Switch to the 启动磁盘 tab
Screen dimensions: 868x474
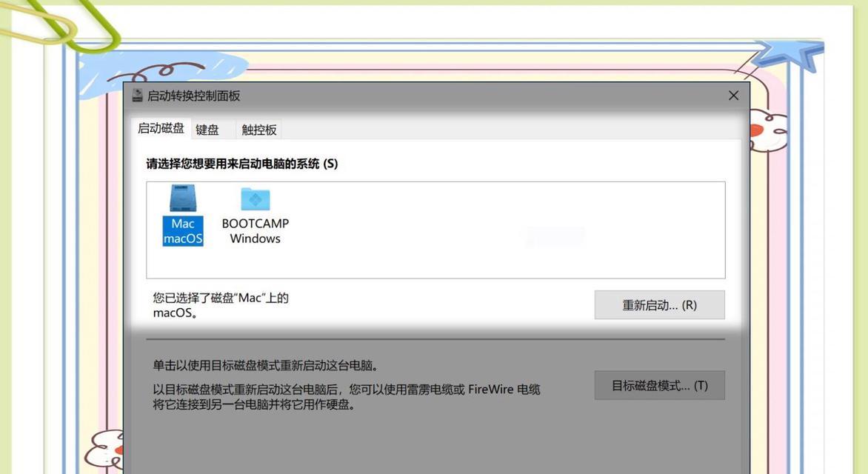click(161, 128)
